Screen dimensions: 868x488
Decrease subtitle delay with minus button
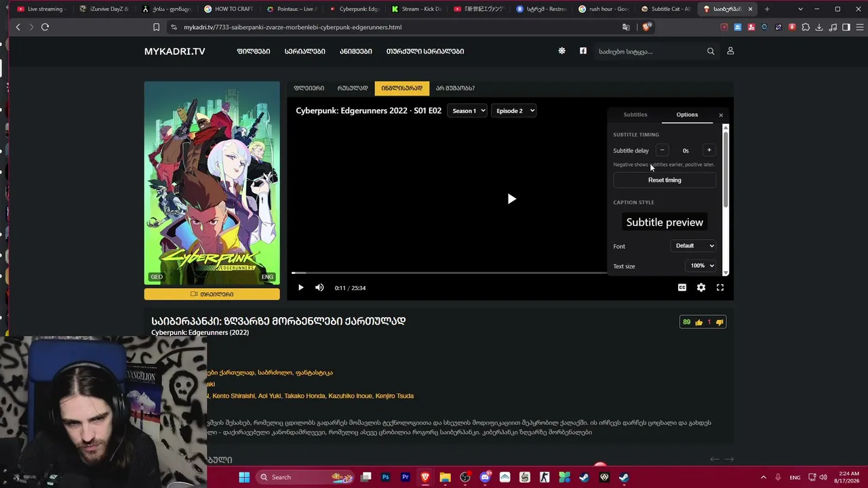pos(662,150)
